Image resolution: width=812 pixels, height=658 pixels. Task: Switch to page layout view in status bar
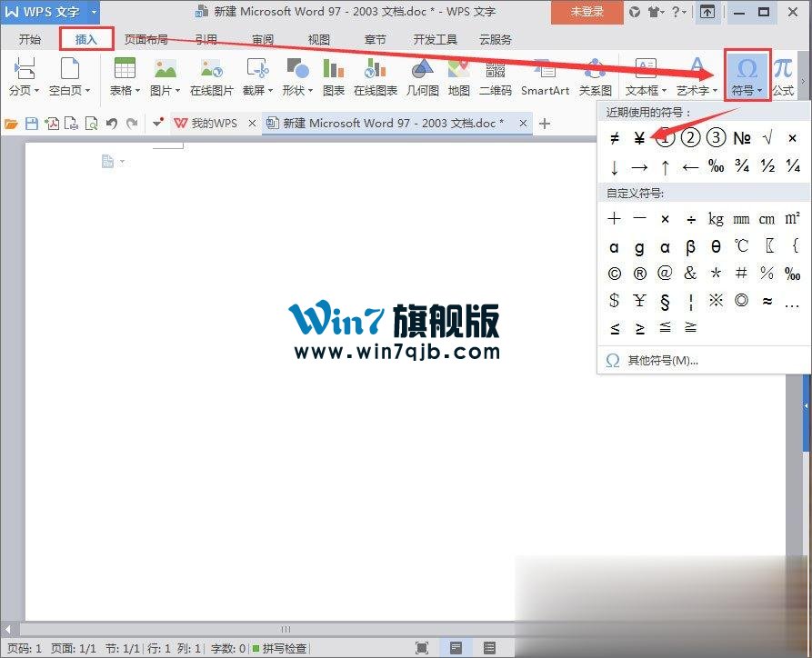coord(456,648)
